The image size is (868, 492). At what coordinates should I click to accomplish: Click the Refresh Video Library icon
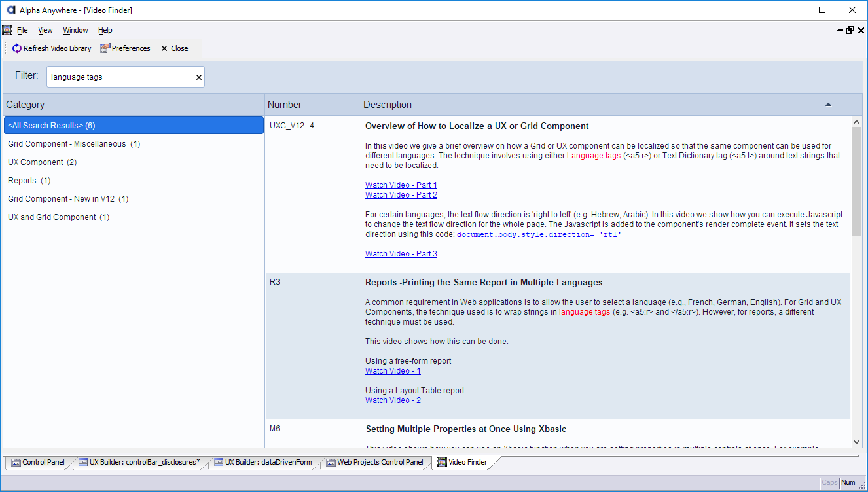click(17, 48)
